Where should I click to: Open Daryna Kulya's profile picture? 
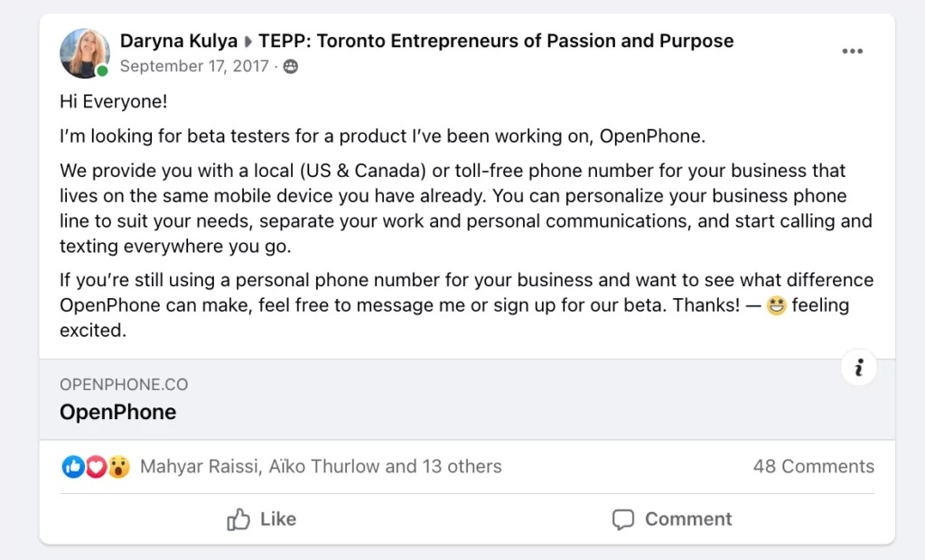click(84, 53)
